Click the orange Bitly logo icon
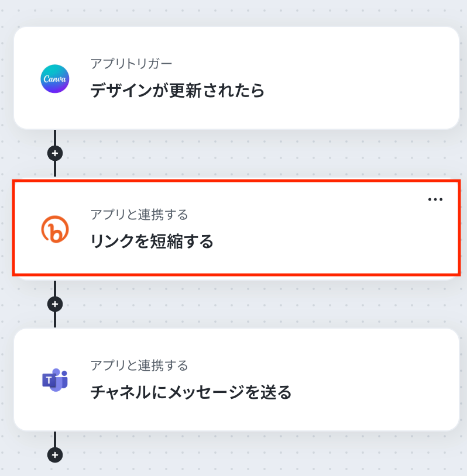Viewport: 467px width, 476px height. pyautogui.click(x=55, y=229)
